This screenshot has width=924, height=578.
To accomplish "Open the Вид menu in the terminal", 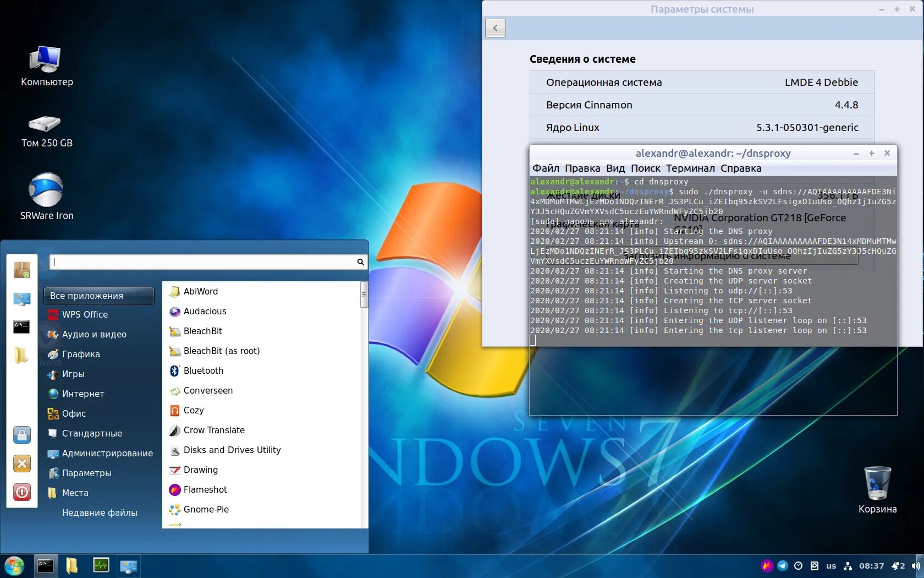I will 615,168.
